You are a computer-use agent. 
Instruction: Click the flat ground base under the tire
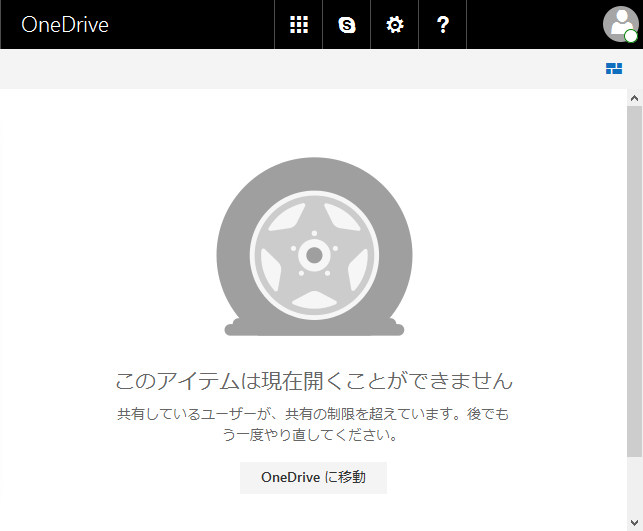[x=314, y=329]
